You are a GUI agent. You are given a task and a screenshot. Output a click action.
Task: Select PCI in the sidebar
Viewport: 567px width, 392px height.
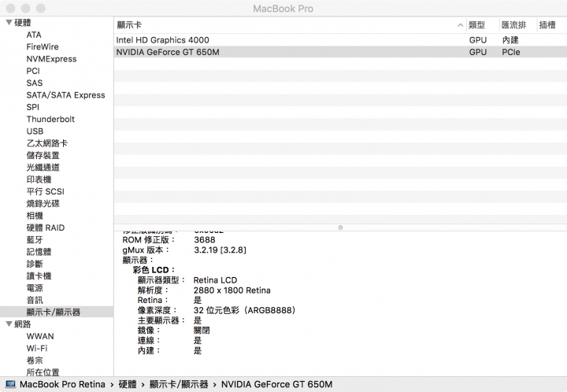[x=33, y=71]
